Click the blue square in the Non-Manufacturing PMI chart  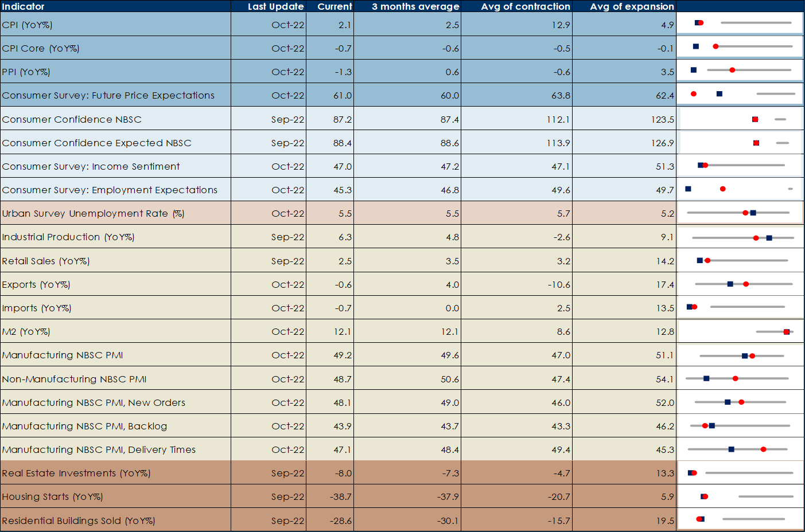click(706, 378)
